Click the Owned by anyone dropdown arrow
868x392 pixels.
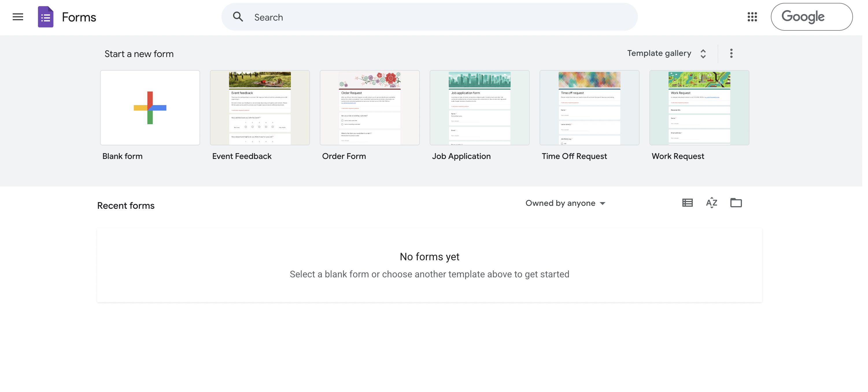[x=603, y=203]
